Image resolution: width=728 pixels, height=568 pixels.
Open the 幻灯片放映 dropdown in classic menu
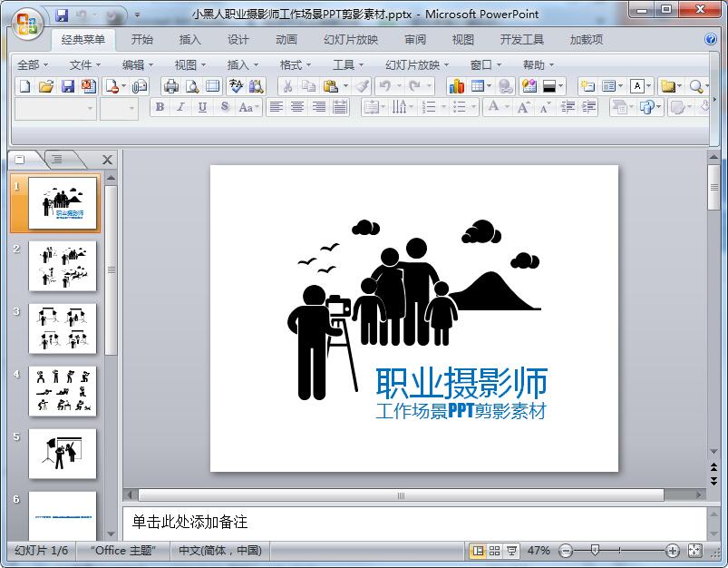[416, 64]
